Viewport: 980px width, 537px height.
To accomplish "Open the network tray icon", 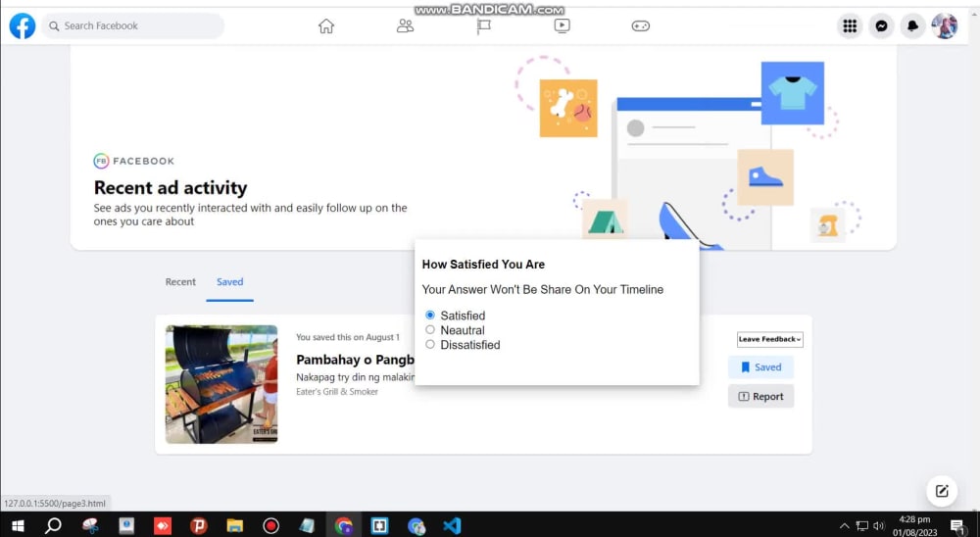I will pos(861,526).
